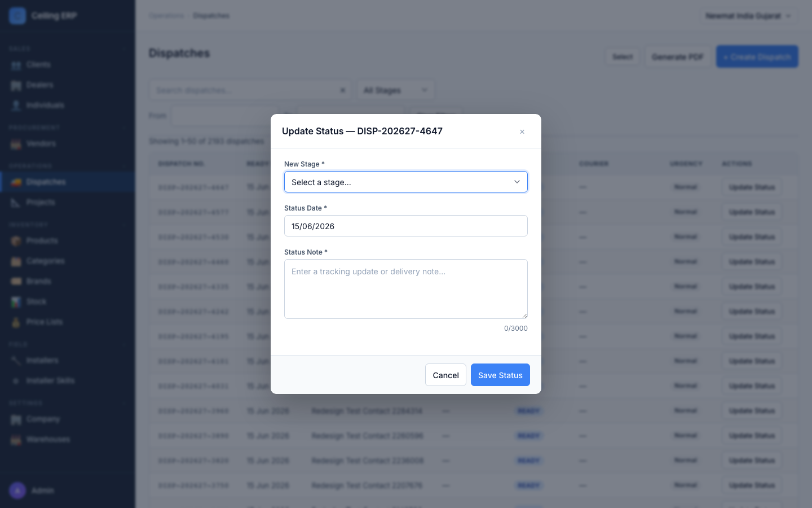Viewport: 812px width, 508px height.
Task: Click the Price Lists sidebar icon
Action: click(x=16, y=322)
